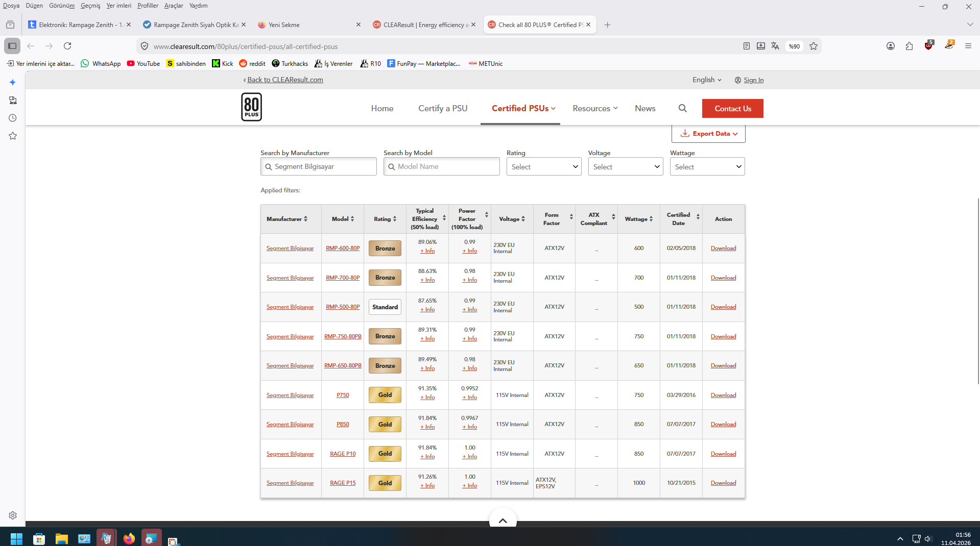Click the site information shield icon
Image resolution: width=980 pixels, height=546 pixels.
pyautogui.click(x=145, y=46)
